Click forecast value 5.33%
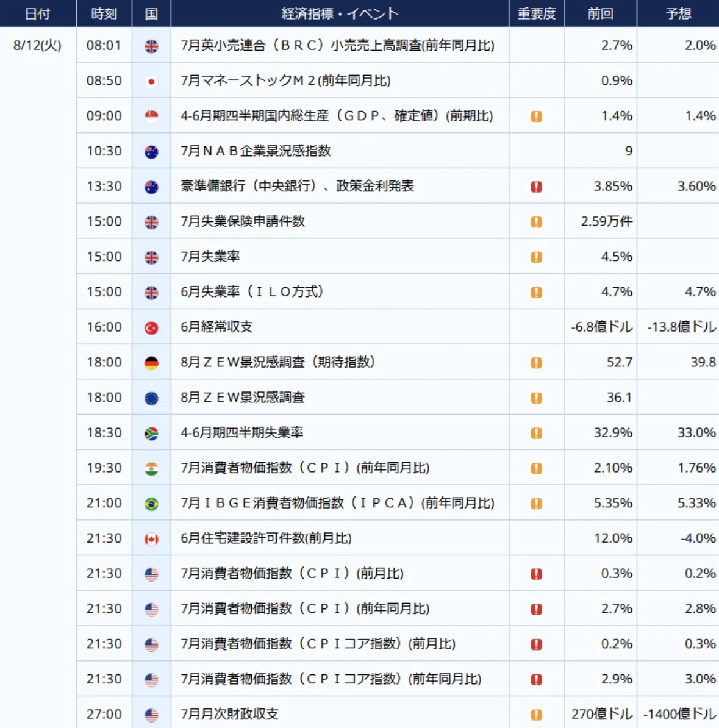The height and width of the screenshot is (728, 719). click(x=696, y=503)
